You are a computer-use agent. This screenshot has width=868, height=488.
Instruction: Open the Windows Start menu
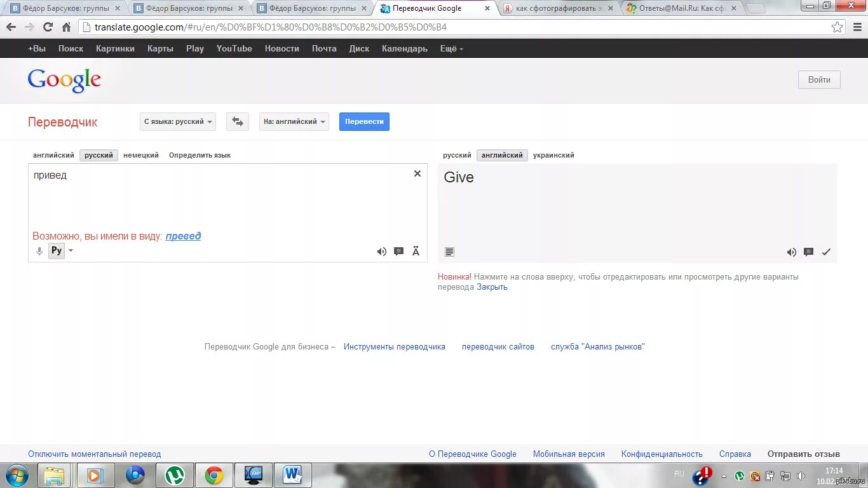[x=17, y=475]
